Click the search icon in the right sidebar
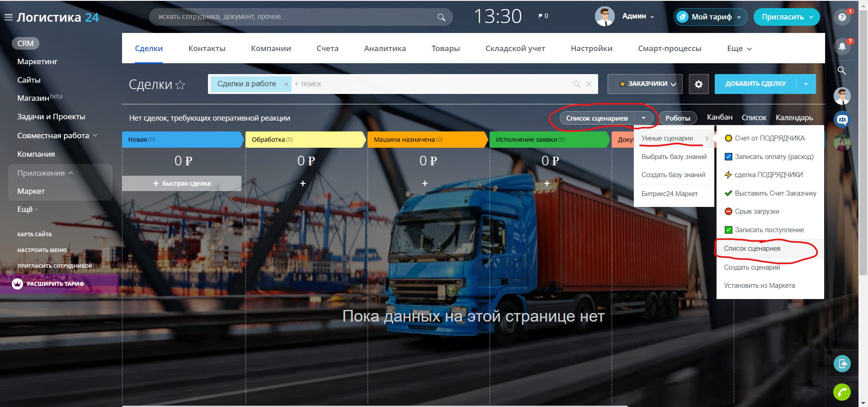Viewport: 868px width, 407px height. pyautogui.click(x=842, y=70)
